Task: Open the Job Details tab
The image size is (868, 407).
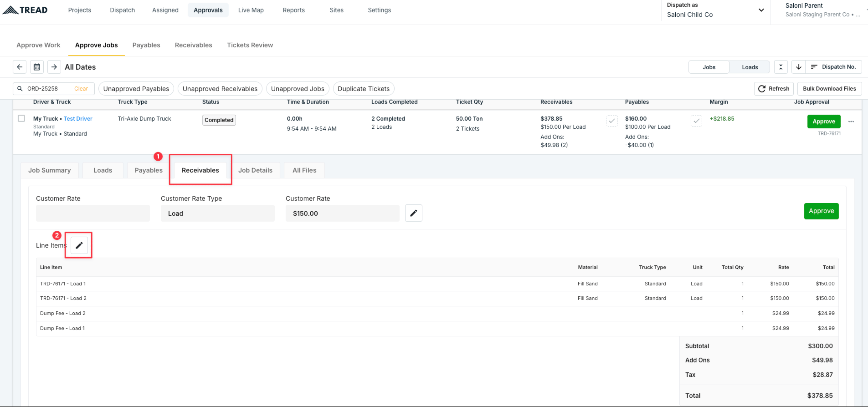Action: tap(255, 170)
